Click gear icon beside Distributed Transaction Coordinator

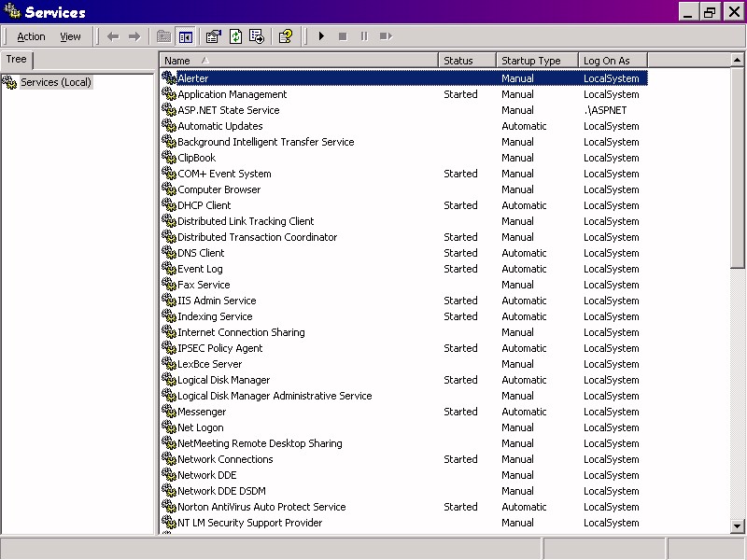pyautogui.click(x=169, y=237)
